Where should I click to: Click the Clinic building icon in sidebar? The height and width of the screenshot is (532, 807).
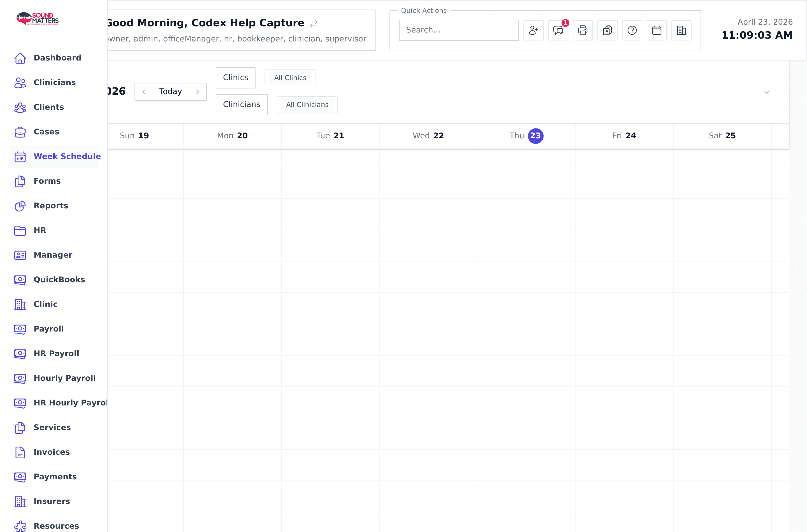(x=20, y=304)
